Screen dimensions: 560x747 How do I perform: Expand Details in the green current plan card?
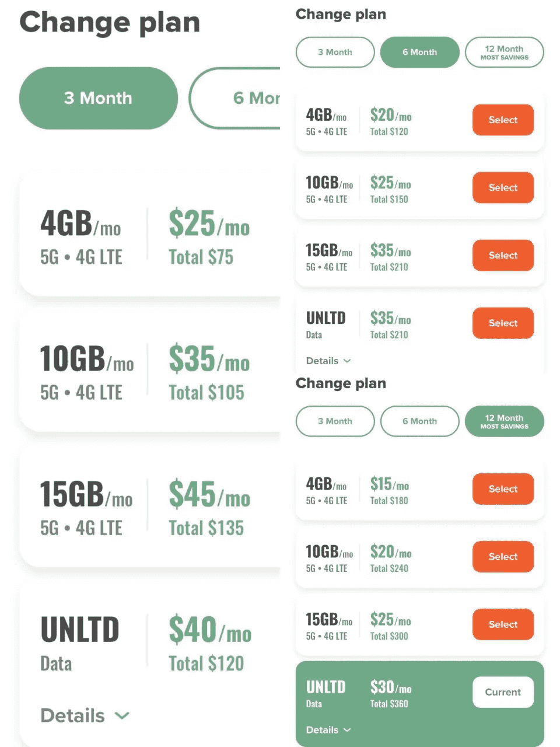coord(328,729)
